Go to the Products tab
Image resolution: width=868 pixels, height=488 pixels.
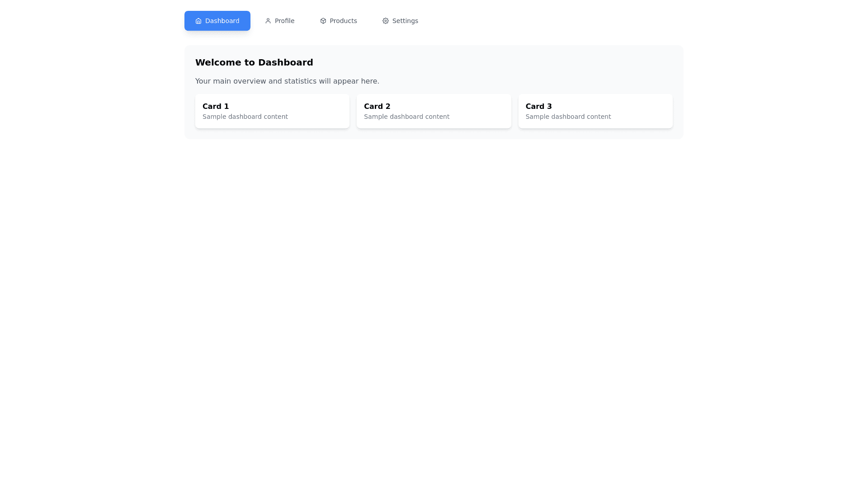[338, 21]
